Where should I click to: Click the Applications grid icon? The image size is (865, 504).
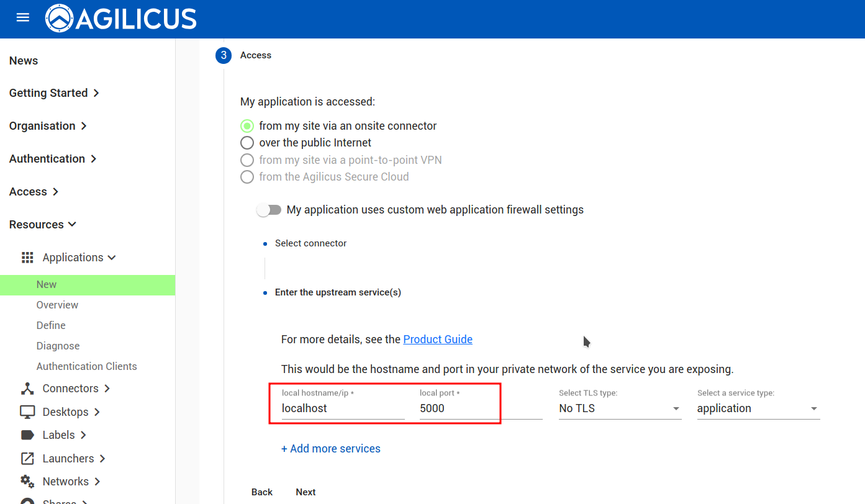tap(27, 258)
